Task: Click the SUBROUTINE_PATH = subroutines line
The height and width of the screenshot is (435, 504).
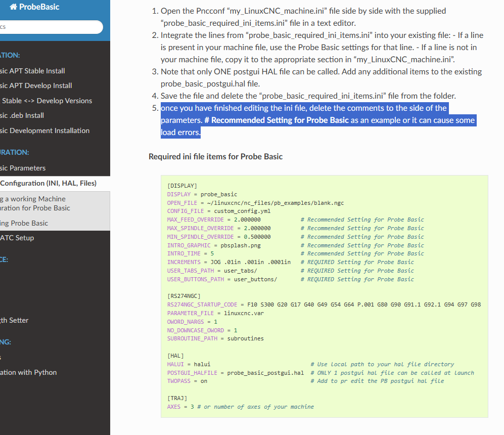Action: coord(215,338)
